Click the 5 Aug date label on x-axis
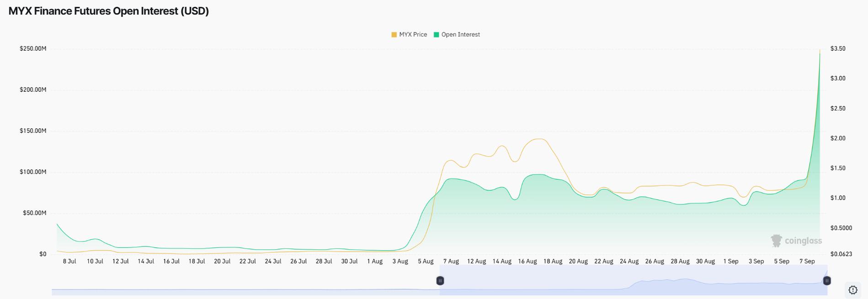Screen dimensions: 868x299 point(425,262)
